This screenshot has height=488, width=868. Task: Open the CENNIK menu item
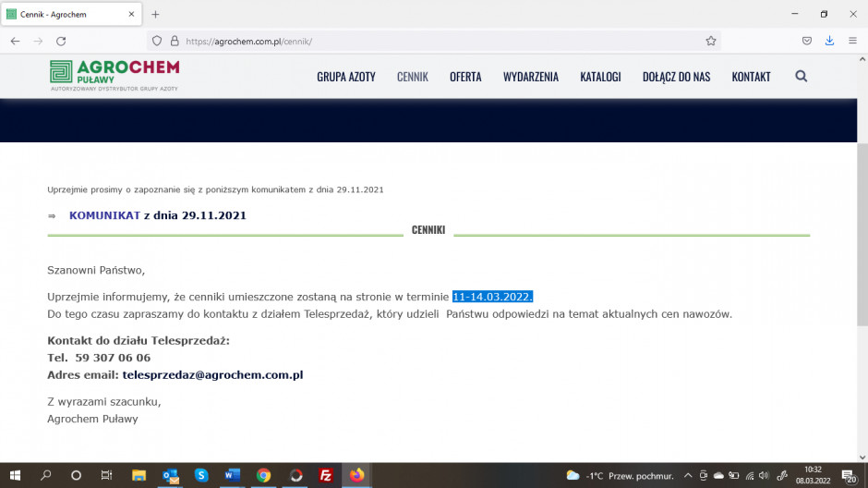click(413, 77)
